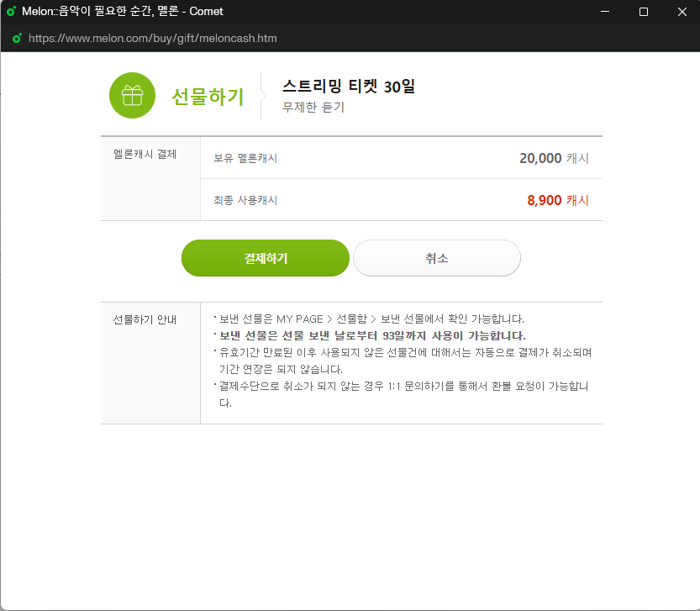Click the 유효기간 만료된 이후 notice line

[405, 361]
